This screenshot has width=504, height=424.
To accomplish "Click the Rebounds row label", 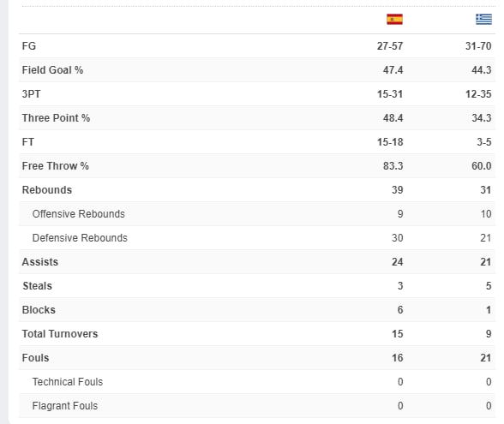I will 47,190.
